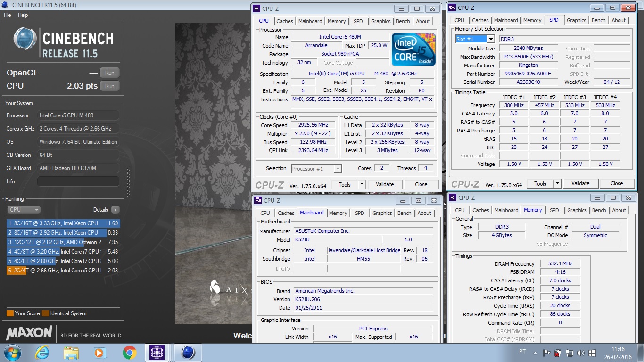The width and height of the screenshot is (644, 362).
Task: Click title icon of CPU-Z Memory window
Action: [453, 197]
